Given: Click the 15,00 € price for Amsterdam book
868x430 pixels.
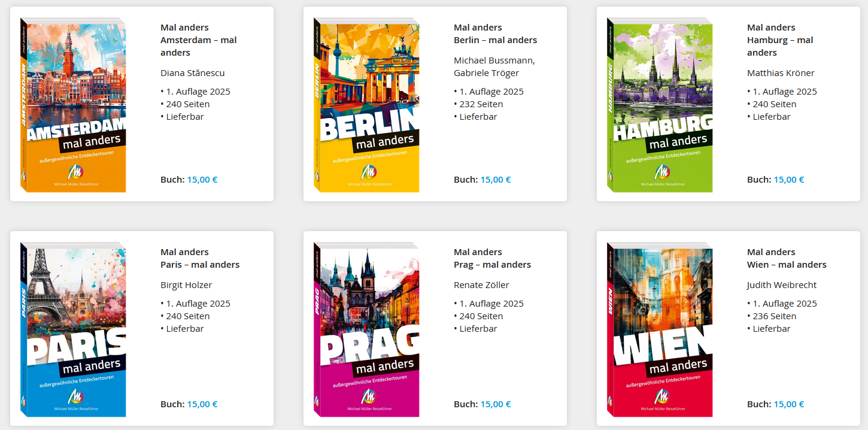Looking at the screenshot, I should [202, 180].
